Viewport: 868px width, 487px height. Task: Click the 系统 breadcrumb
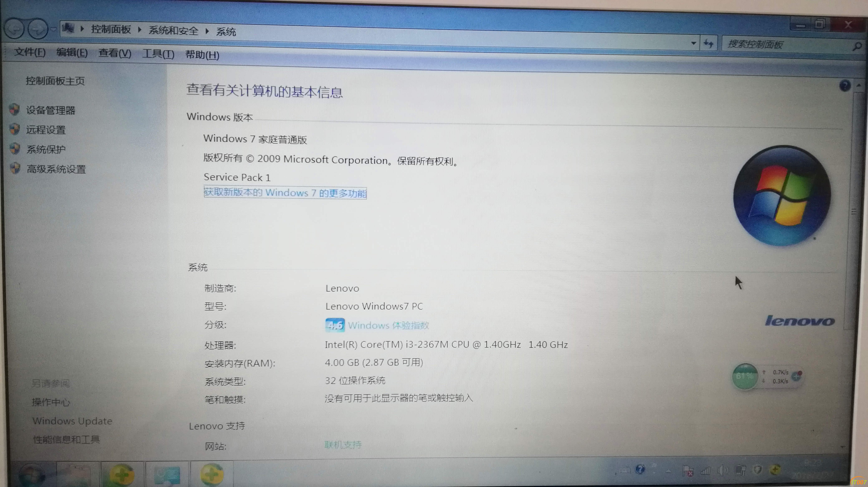(x=226, y=32)
